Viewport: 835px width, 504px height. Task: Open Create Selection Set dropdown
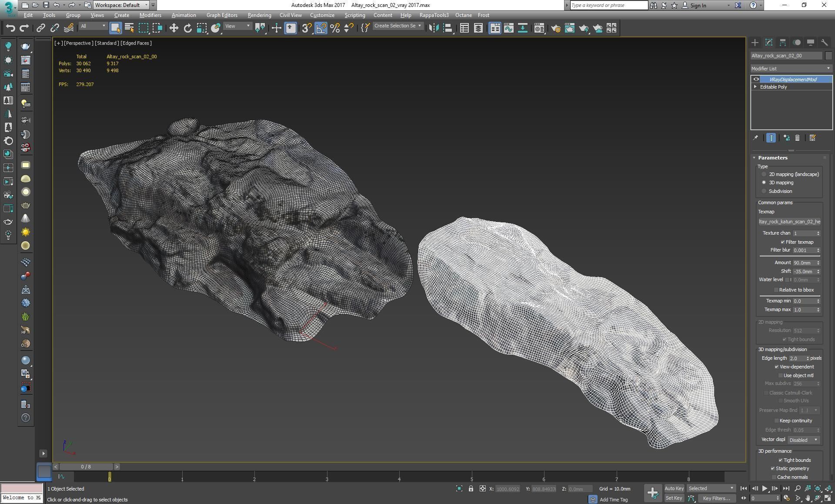pos(398,26)
